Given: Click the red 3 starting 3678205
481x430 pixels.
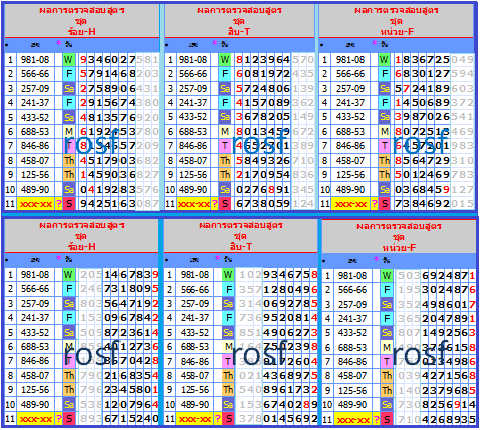Looking at the screenshot, I should point(239,117).
